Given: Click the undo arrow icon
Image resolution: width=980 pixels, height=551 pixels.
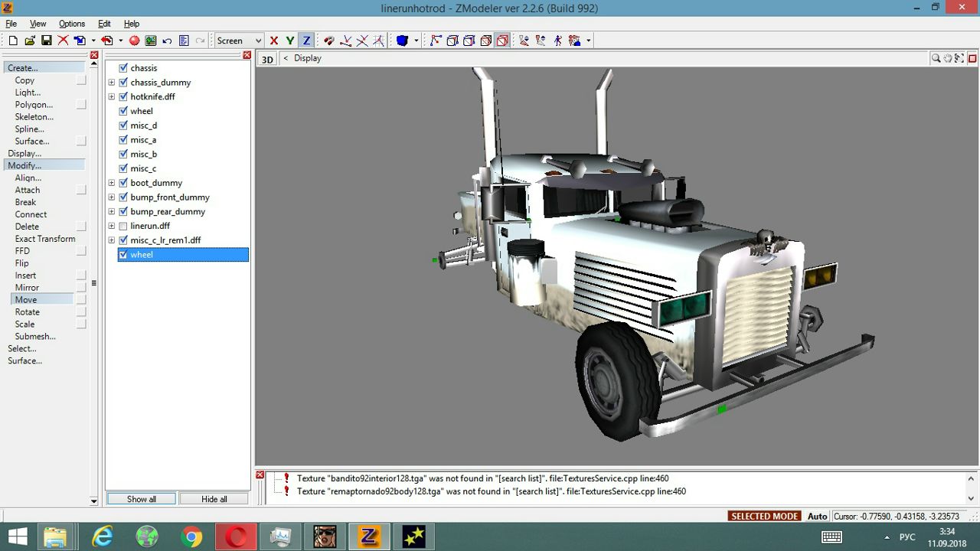Looking at the screenshot, I should pos(168,41).
